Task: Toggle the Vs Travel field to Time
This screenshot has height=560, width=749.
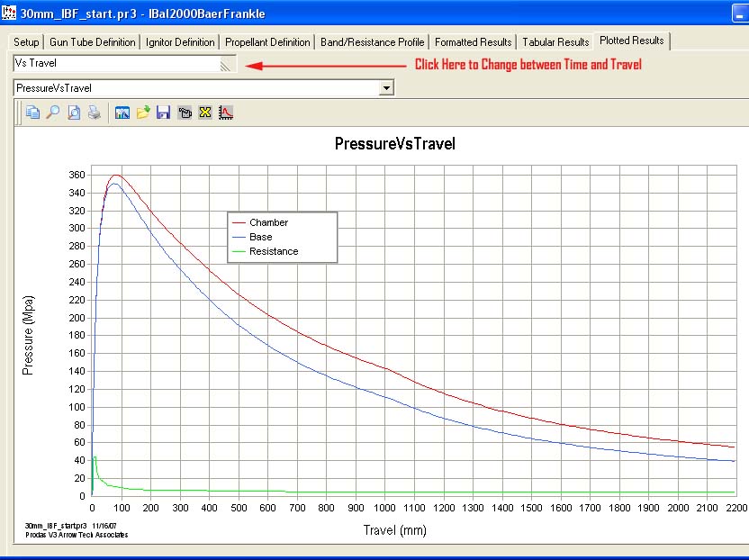Action: coord(117,64)
